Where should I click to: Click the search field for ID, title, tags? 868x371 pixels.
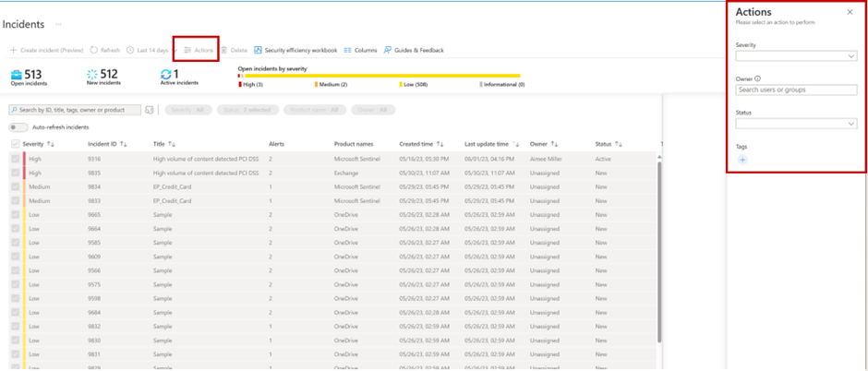click(76, 110)
